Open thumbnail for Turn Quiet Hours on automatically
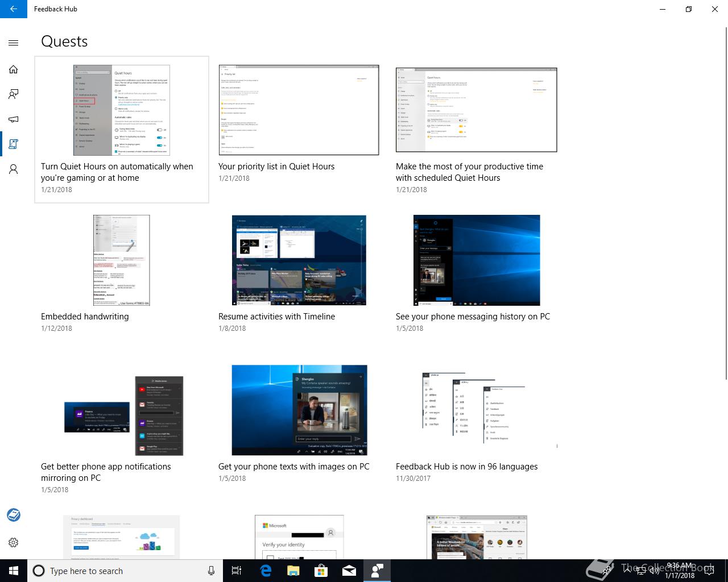Screen dimensions: 728x582 (122, 110)
